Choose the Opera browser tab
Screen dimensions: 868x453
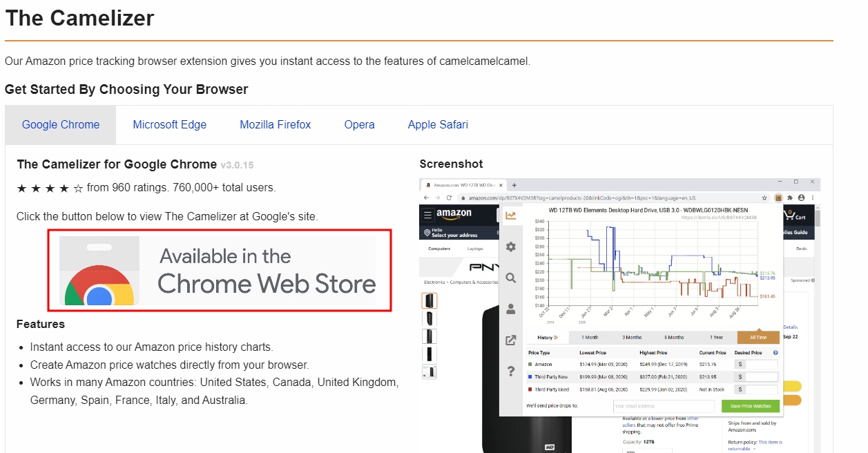click(360, 125)
